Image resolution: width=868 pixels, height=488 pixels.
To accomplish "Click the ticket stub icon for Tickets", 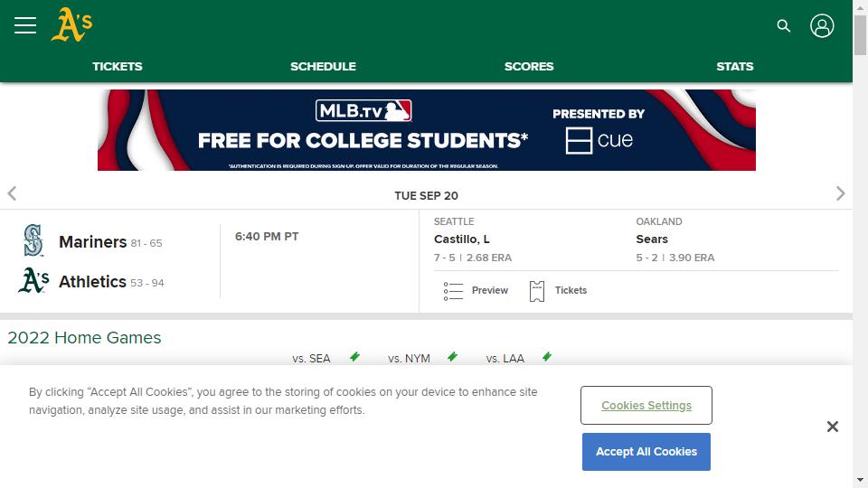I will click(536, 291).
